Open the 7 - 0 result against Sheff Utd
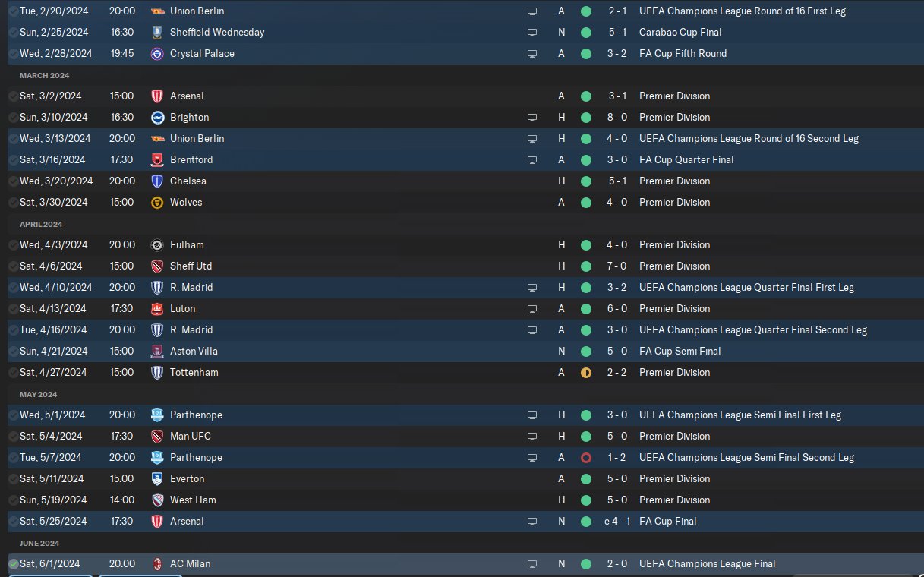The height and width of the screenshot is (577, 924). 617,266
